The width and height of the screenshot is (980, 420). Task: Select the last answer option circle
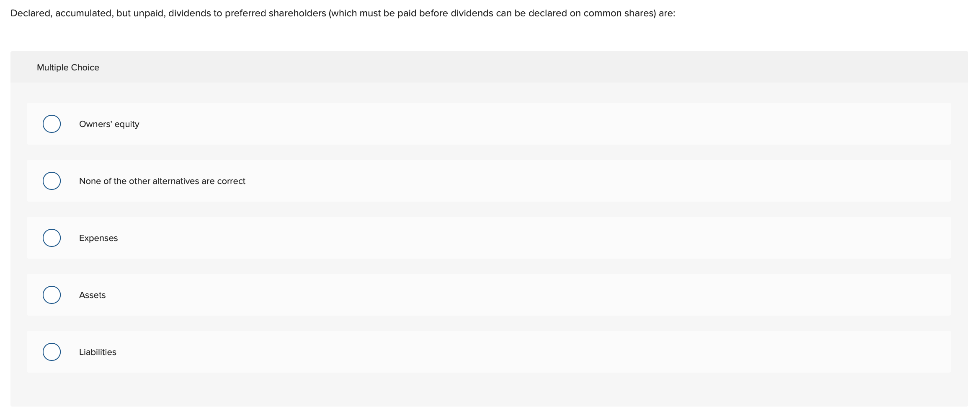pos(52,352)
